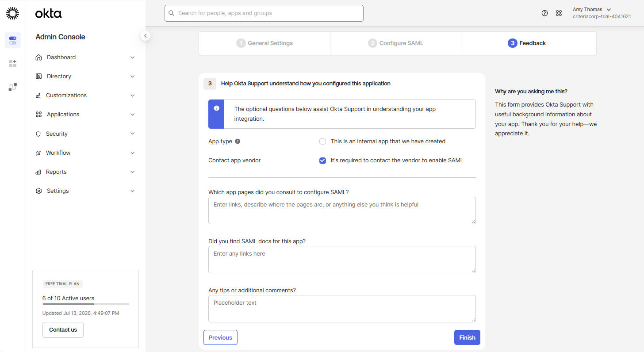The image size is (644, 352).
Task: Click the Okta sunburst logo icon
Action: coord(13,13)
